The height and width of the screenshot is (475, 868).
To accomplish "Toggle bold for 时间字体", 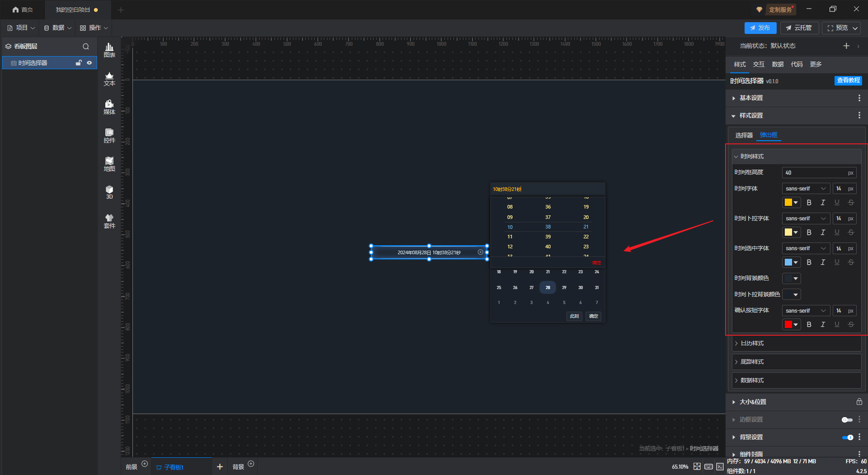I will (809, 203).
